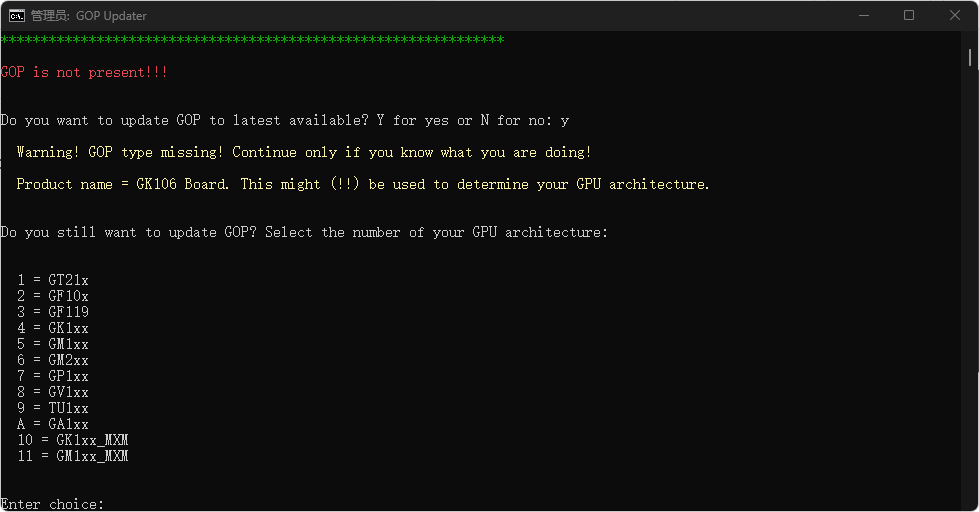Click the '2 = GF10x' option line
Screen dimensions: 979x512
[x=53, y=296]
